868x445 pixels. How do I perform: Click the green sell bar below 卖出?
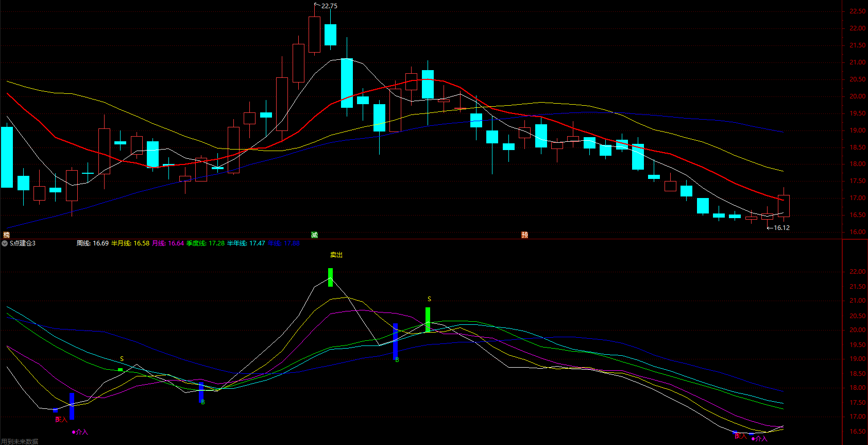pos(330,277)
